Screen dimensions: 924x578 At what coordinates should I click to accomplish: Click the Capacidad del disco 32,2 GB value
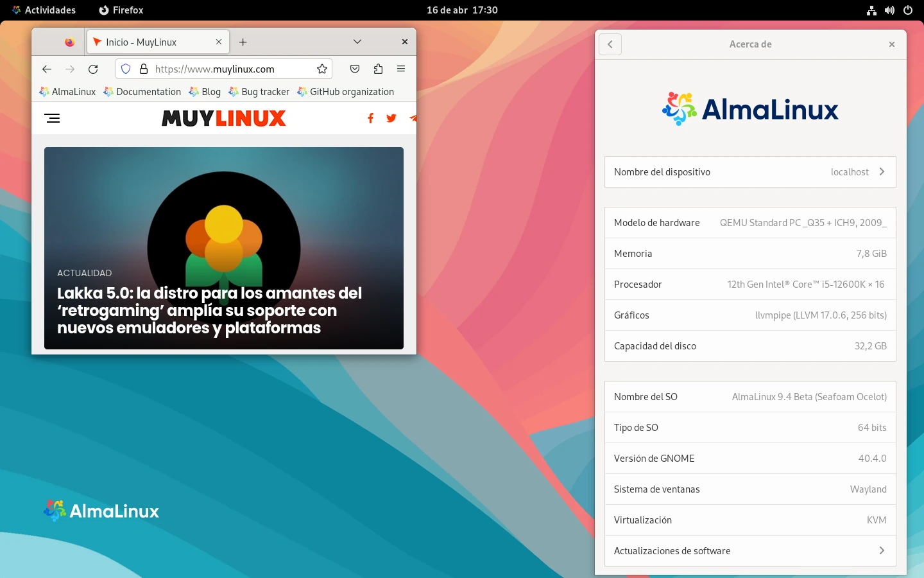(871, 346)
